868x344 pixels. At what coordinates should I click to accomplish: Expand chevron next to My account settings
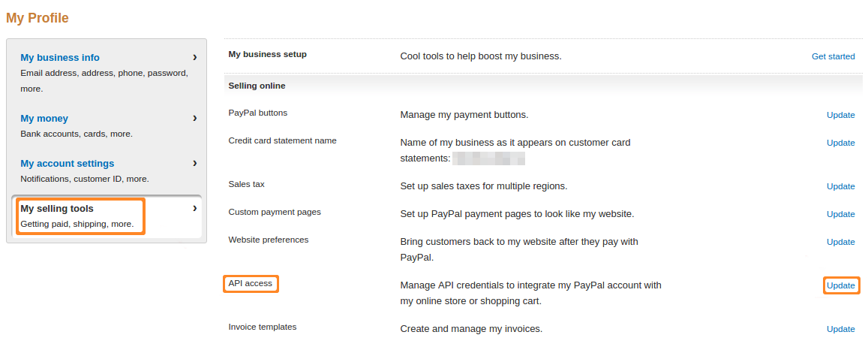point(195,163)
